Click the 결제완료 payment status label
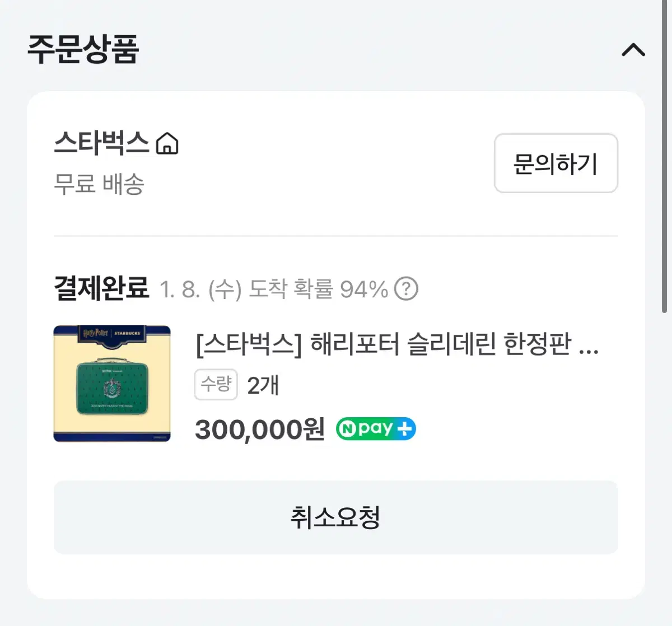 pyautogui.click(x=101, y=288)
